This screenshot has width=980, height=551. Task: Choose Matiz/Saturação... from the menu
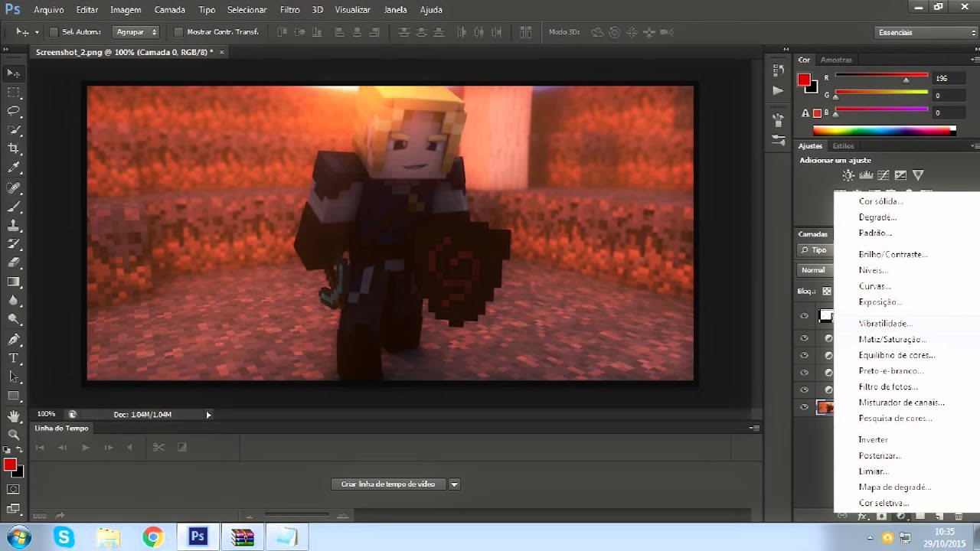(892, 339)
